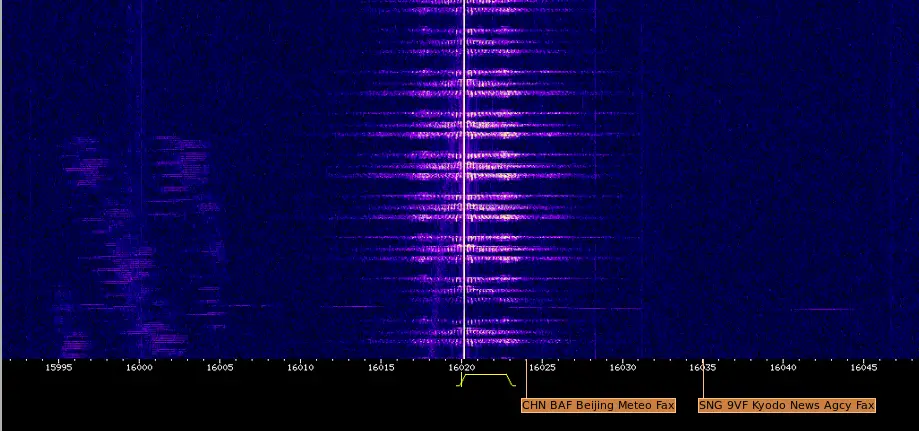Tune to 16040 on the frequency scale
Image resolution: width=919 pixels, height=431 pixels.
783,368
